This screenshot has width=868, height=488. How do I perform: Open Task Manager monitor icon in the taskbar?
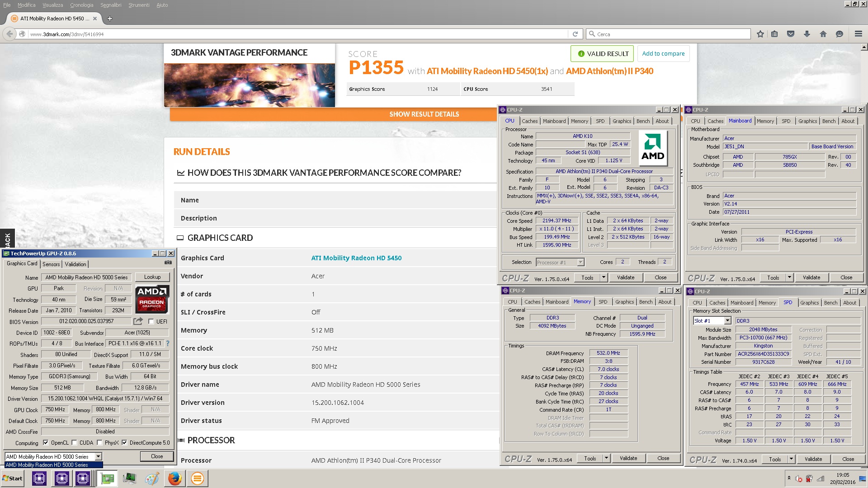click(130, 479)
